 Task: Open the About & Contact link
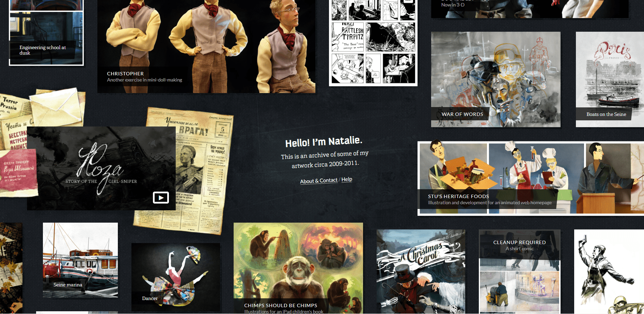point(318,181)
